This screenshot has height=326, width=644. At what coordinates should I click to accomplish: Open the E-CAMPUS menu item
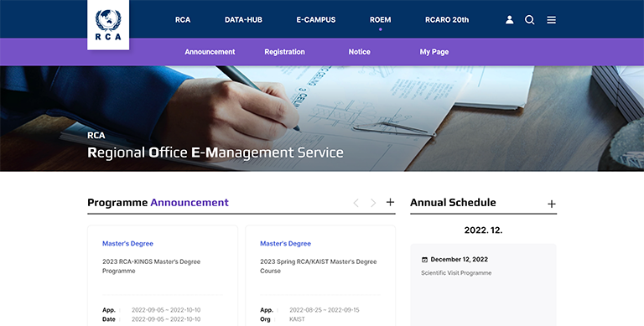316,20
